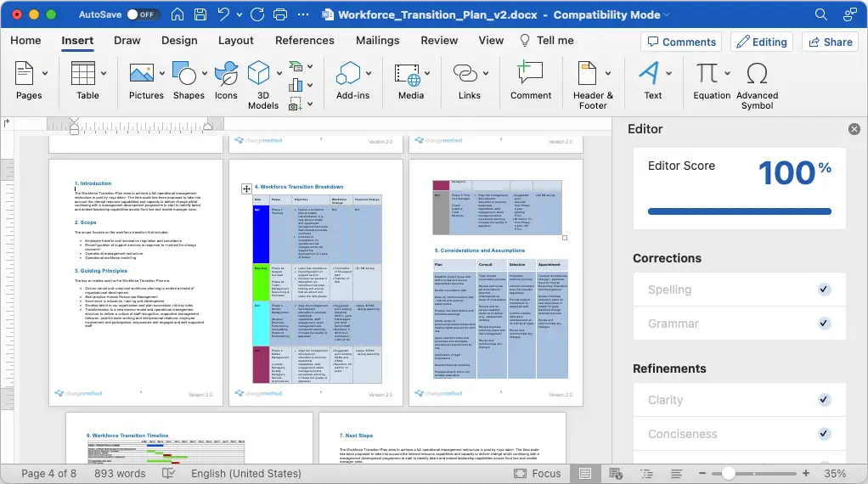The image size is (868, 484).
Task: Open the Undo history dropdown arrow
Action: click(240, 15)
